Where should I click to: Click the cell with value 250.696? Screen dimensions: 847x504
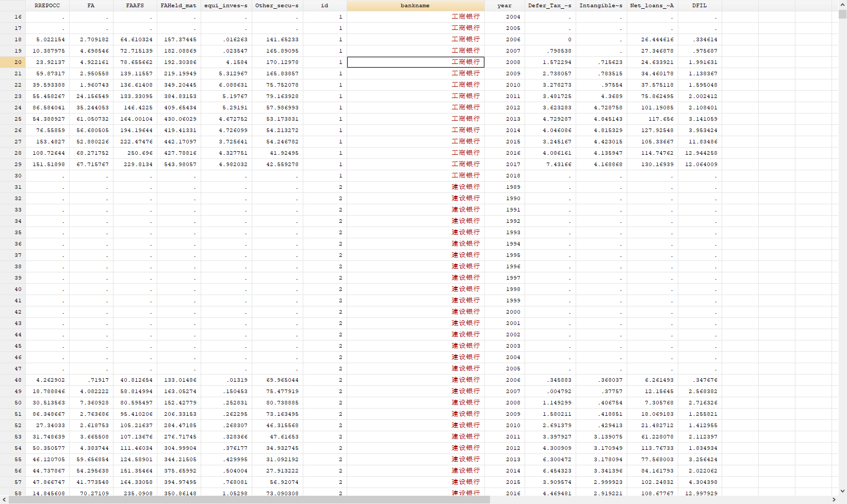[x=135, y=153]
